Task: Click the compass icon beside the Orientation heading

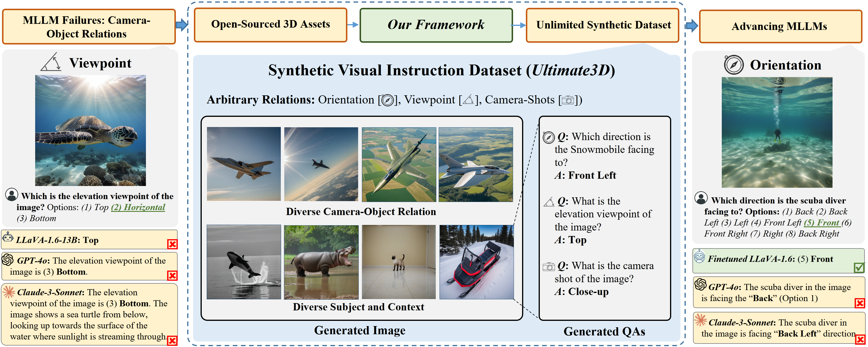Action: pyautogui.click(x=733, y=65)
